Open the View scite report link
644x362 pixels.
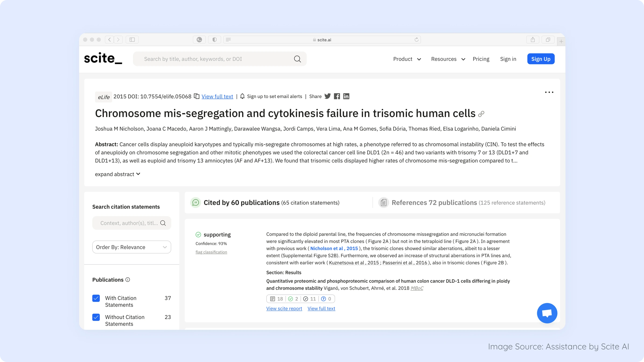pos(284,309)
